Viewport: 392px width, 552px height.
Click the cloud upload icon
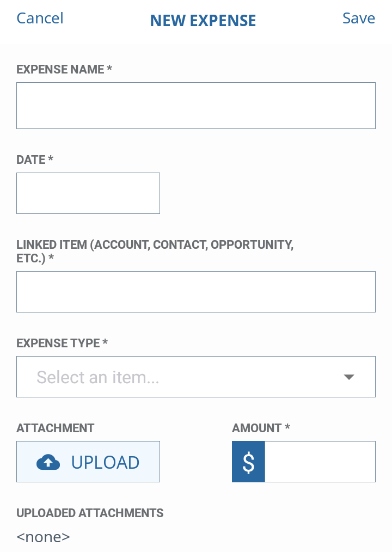pyautogui.click(x=48, y=462)
